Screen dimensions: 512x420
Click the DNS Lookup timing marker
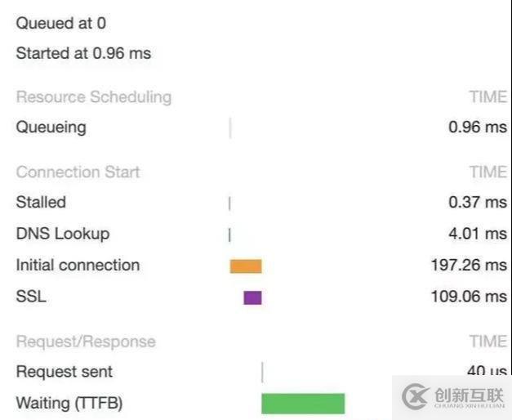[229, 235]
